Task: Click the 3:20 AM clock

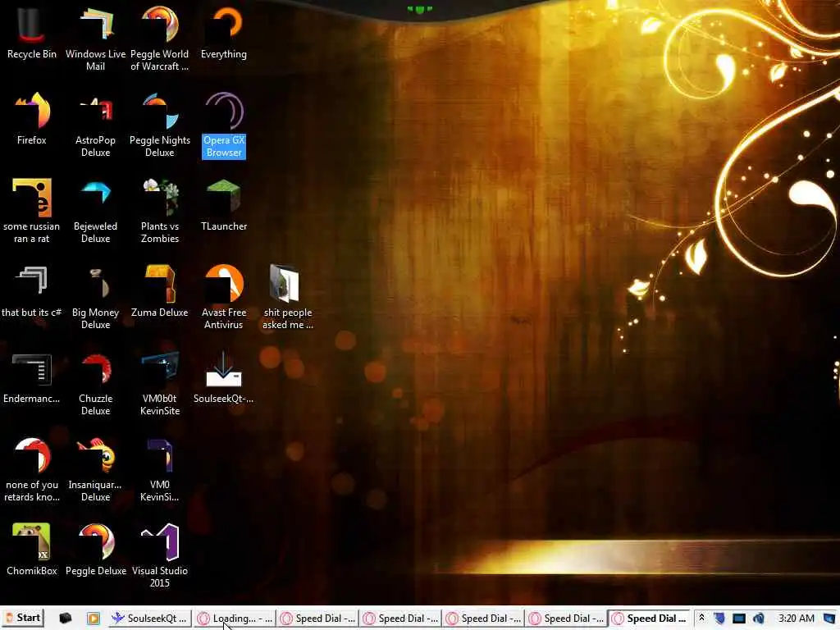Action: pos(796,619)
